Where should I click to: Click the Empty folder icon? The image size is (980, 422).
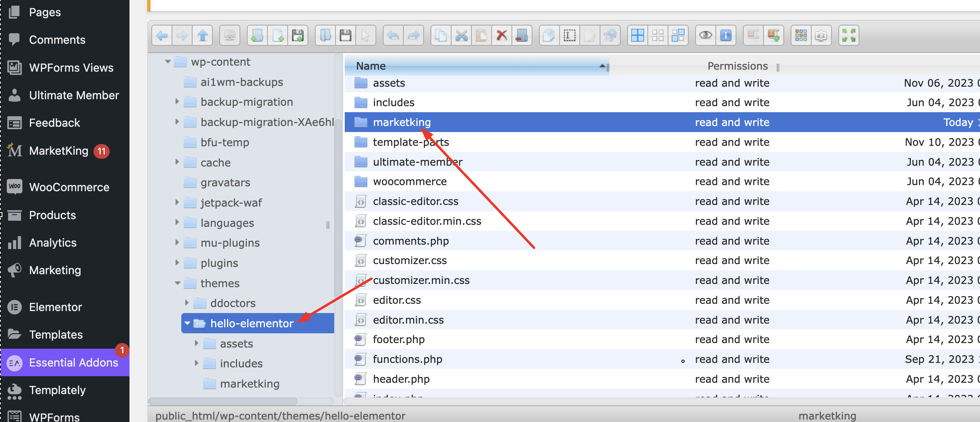click(x=522, y=36)
